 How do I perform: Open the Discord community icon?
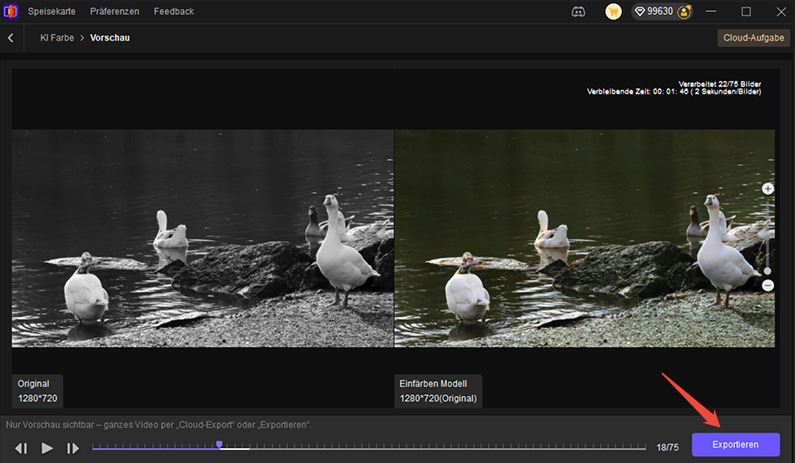578,12
